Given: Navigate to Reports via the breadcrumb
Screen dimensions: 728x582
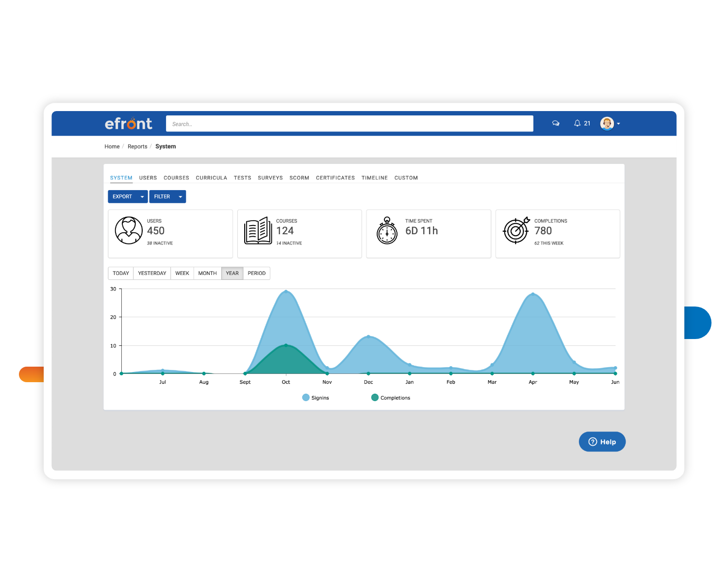Looking at the screenshot, I should click(137, 146).
